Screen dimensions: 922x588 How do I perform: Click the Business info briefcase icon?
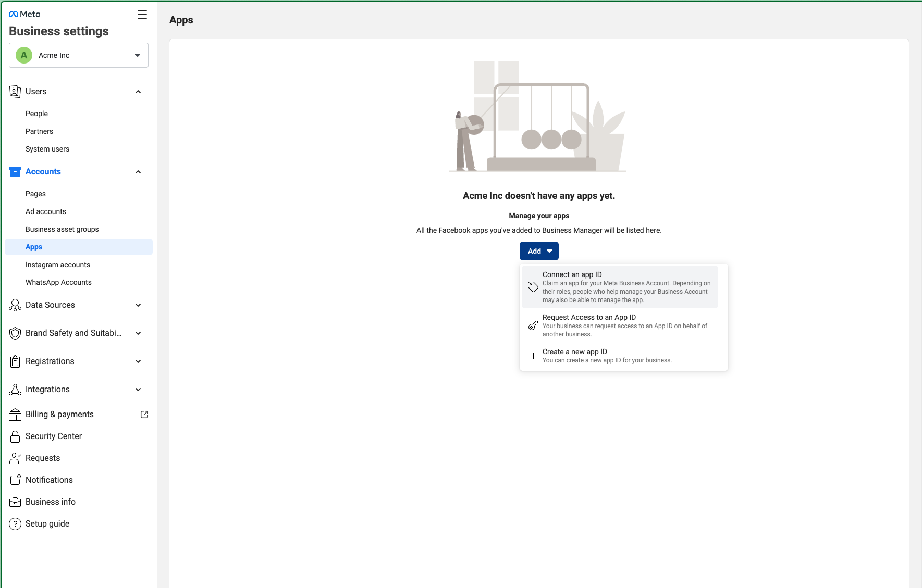15,502
